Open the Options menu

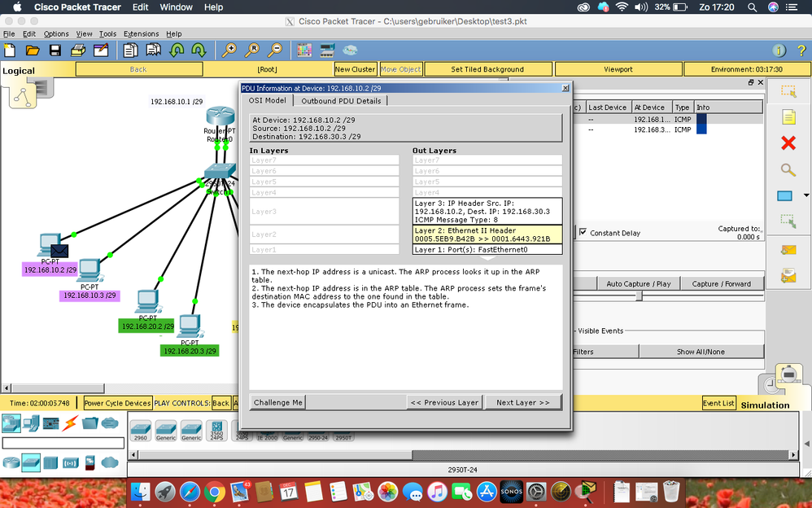(56, 33)
